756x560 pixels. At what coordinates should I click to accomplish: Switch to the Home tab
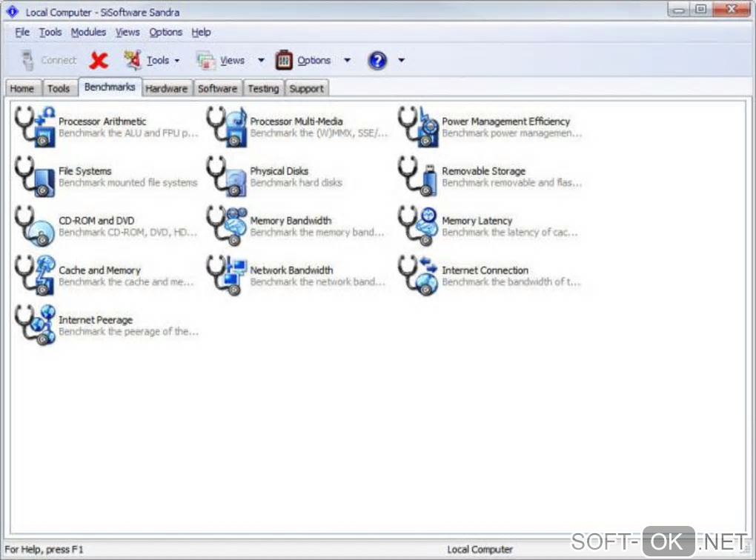pos(22,89)
